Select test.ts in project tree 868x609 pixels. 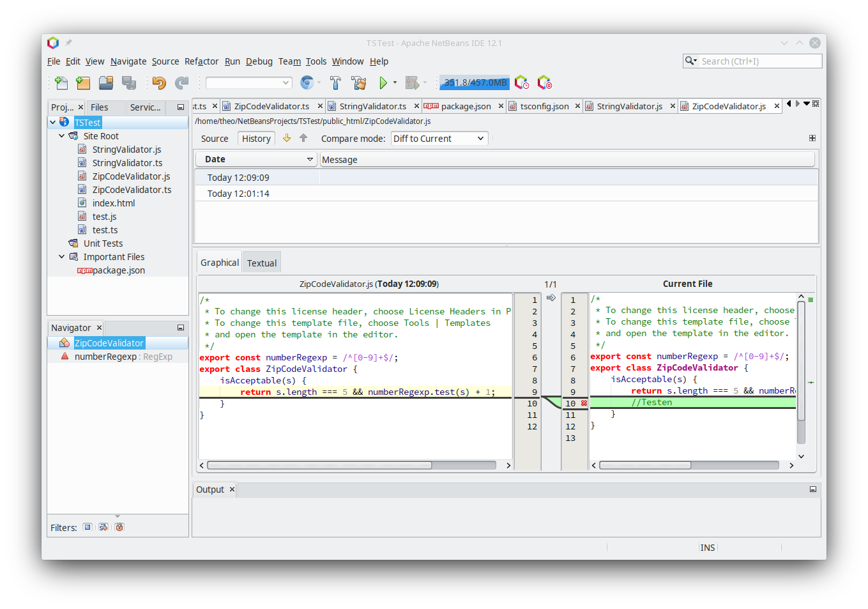click(105, 229)
